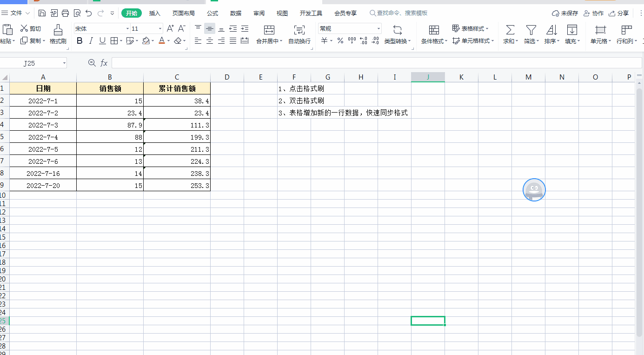Viewport: 644px width, 355px height.
Task: Click the floating assistant robot icon
Action: 534,190
